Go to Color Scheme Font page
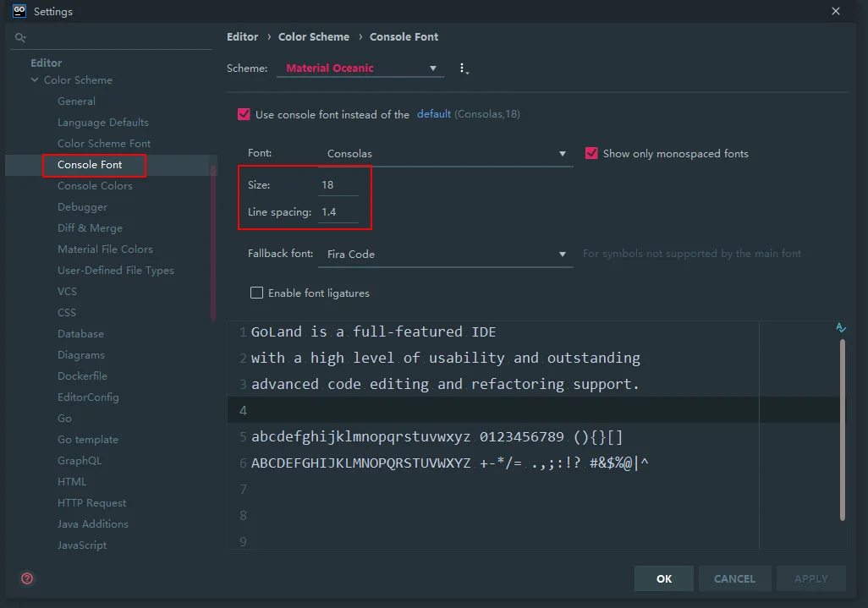This screenshot has height=608, width=868. point(104,143)
